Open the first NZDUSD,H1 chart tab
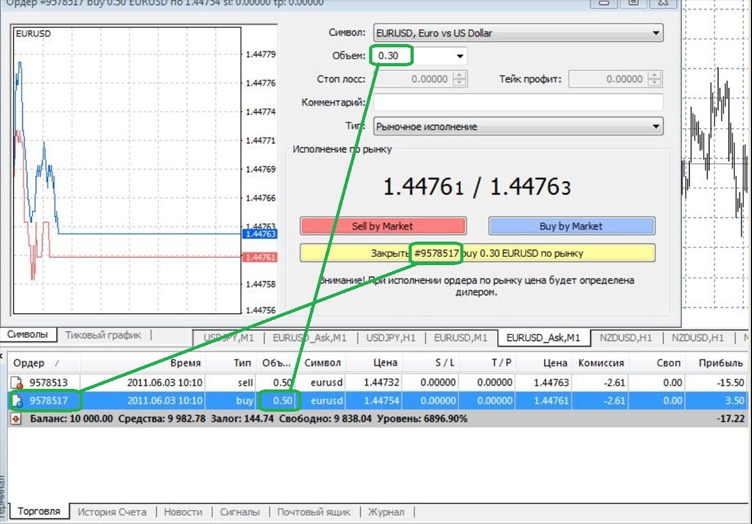Image resolution: width=752 pixels, height=524 pixels. pos(626,338)
